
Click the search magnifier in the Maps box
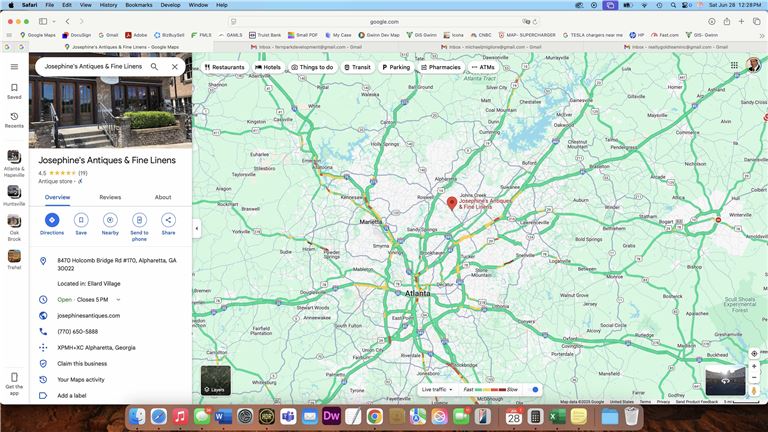154,67
